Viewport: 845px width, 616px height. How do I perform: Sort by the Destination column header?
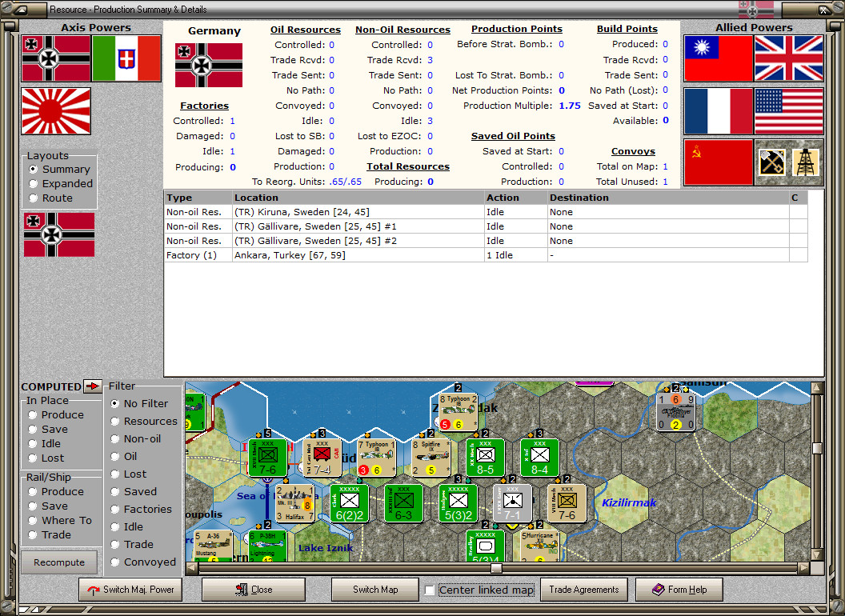[668, 198]
